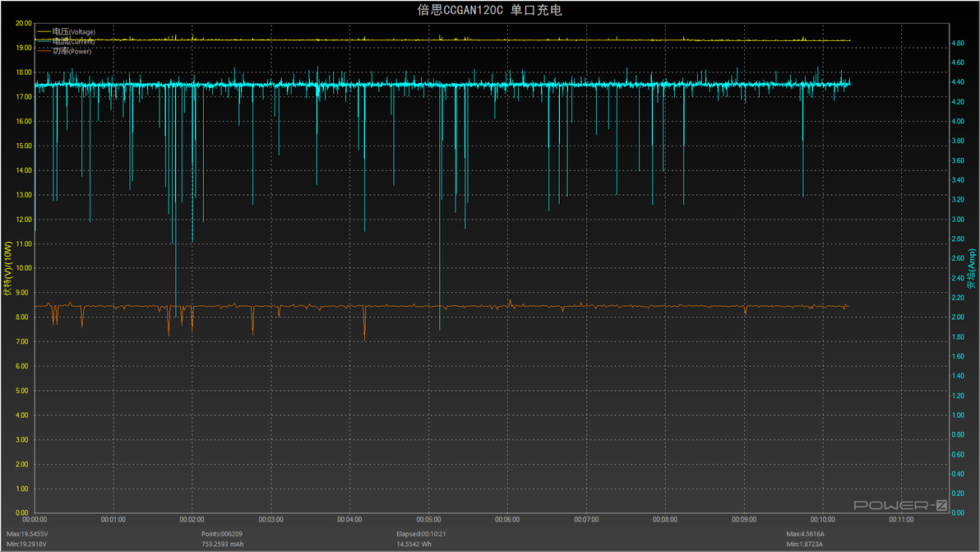Click the 00:10:00 time axis label
Viewport: 980px width, 552px height.
point(822,520)
